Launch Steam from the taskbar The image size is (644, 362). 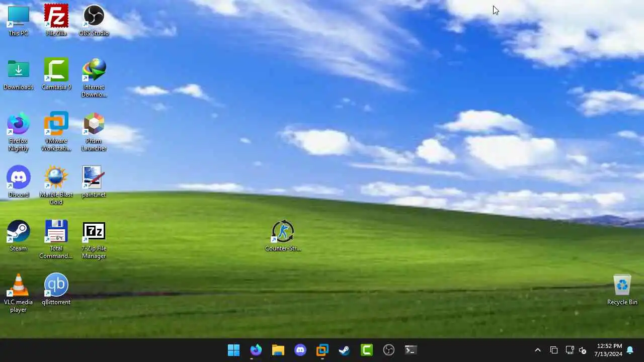pyautogui.click(x=344, y=350)
